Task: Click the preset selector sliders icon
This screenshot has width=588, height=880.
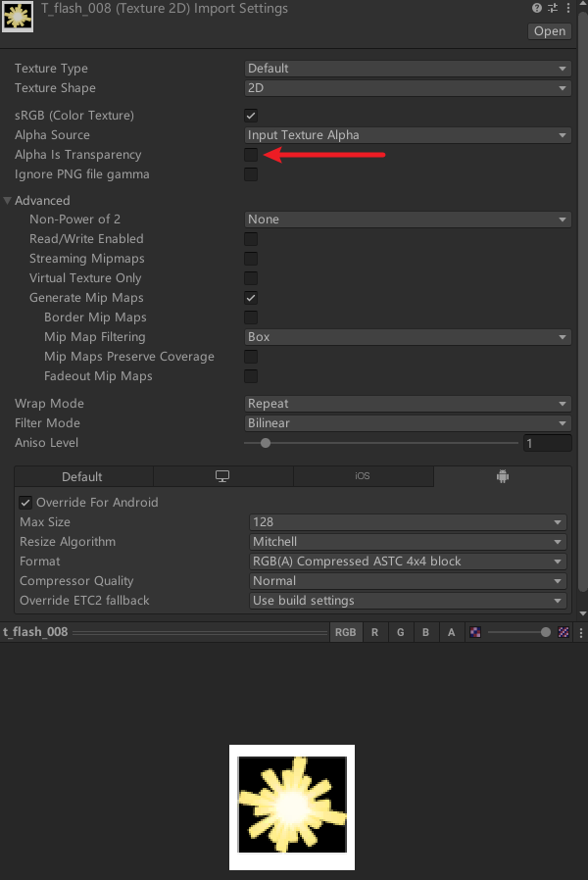Action: tap(553, 9)
